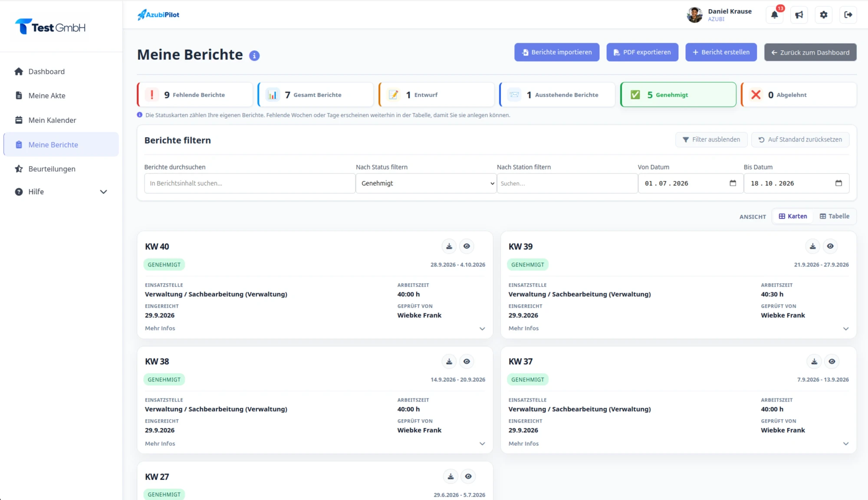The width and height of the screenshot is (868, 500).
Task: Click Berichte importieren button
Action: click(557, 52)
